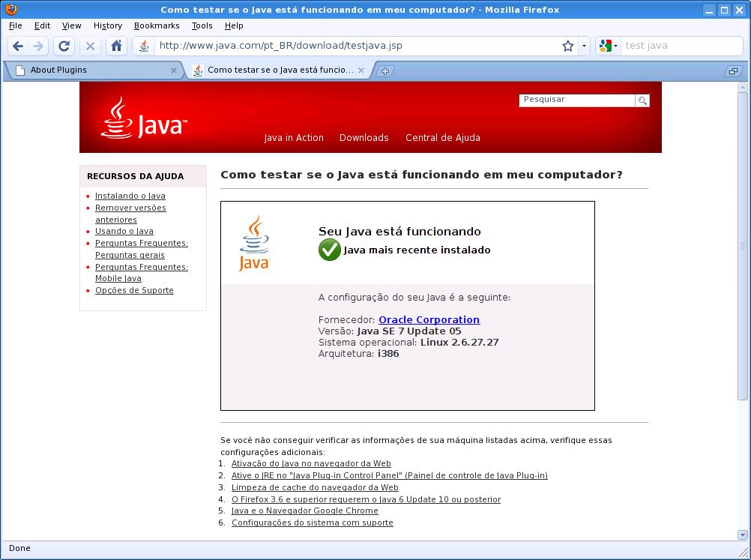Click the browser search field containing 'test java'
This screenshot has height=560, width=751.
click(681, 46)
